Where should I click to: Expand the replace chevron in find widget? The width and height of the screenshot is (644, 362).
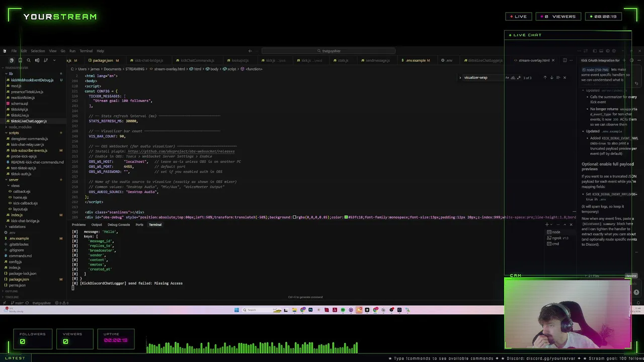coord(460,77)
